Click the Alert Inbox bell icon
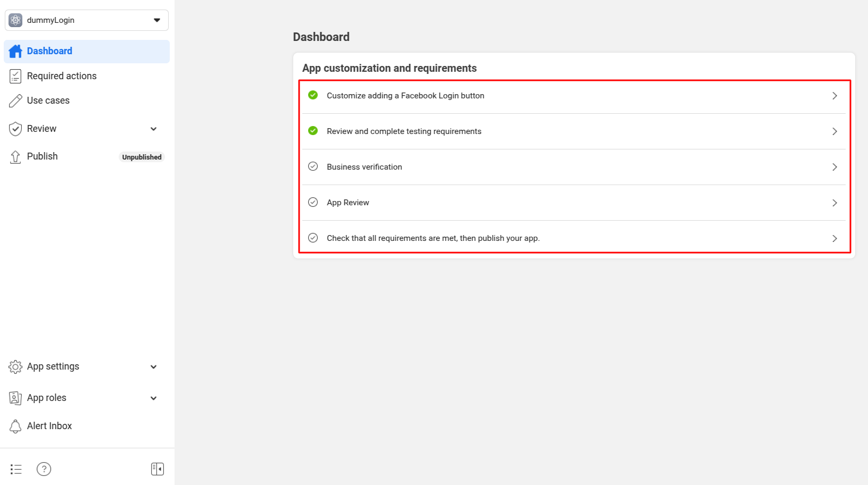868x485 pixels. click(15, 426)
